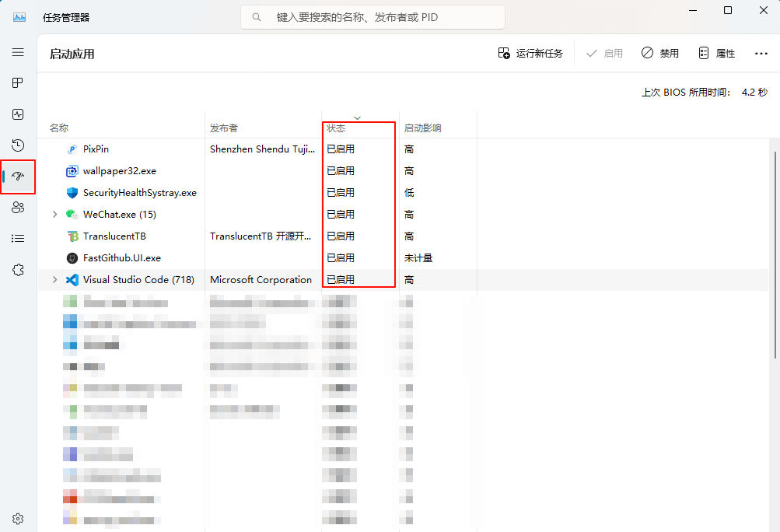Open the Details page
This screenshot has height=532, width=780.
click(18, 238)
